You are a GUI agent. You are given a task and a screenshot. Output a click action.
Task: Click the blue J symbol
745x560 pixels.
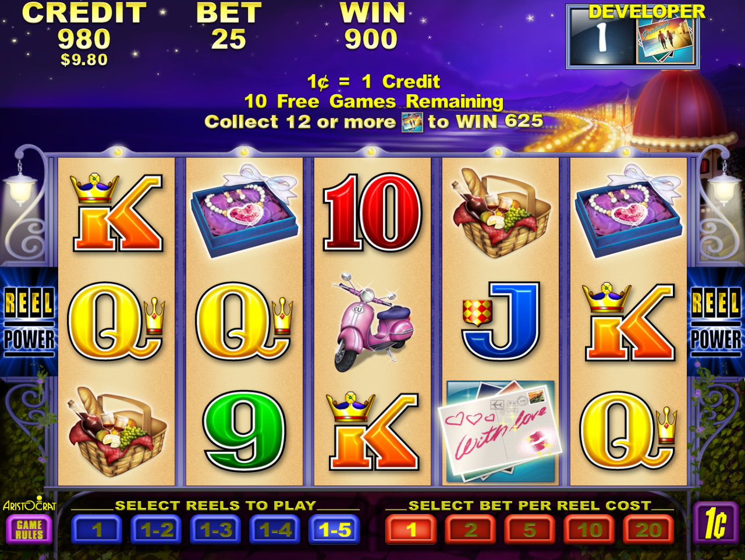point(501,321)
